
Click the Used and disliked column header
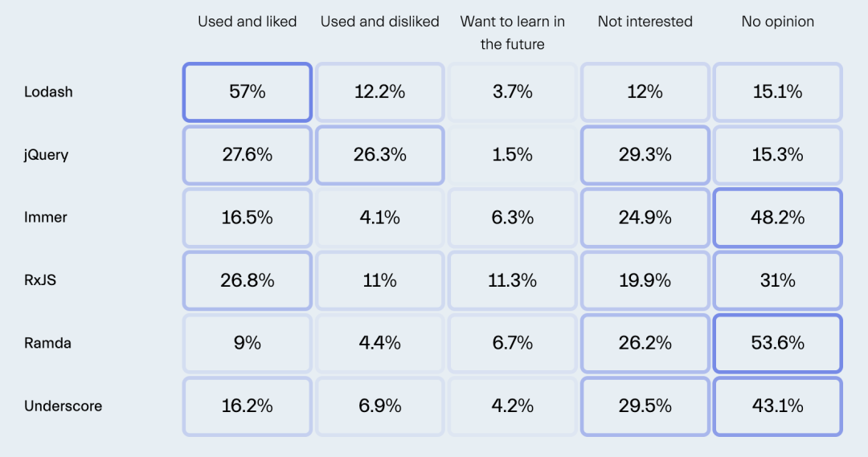pos(379,22)
